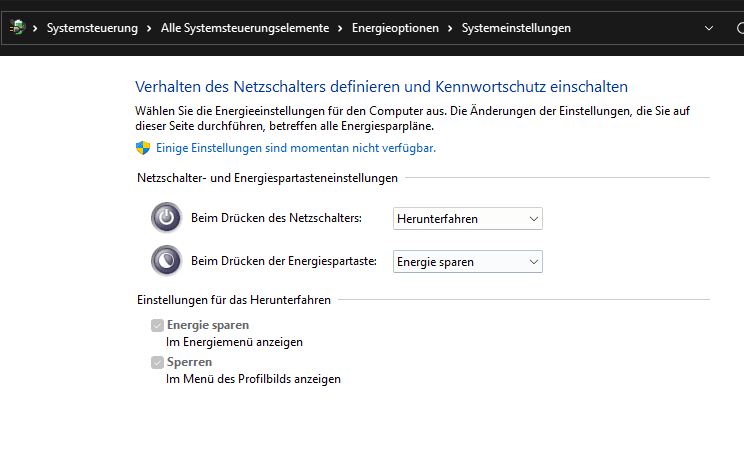Expand chevron after Energieoptionen breadcrumb

pos(450,28)
